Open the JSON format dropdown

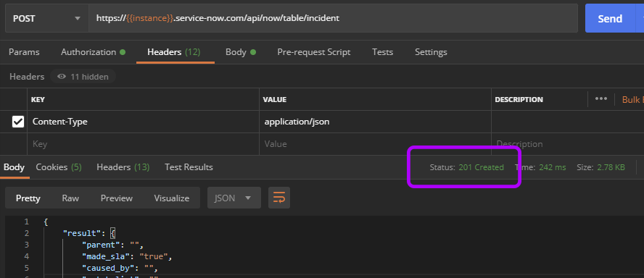pos(234,198)
